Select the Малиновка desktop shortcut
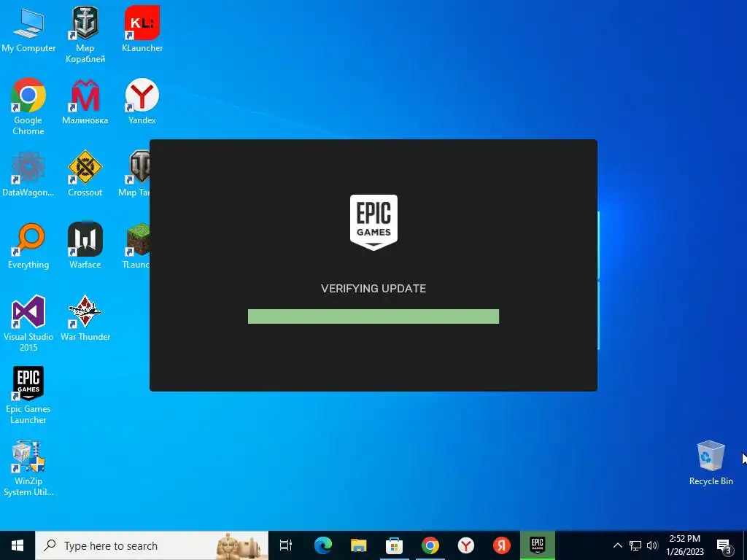The height and width of the screenshot is (560, 747). click(x=85, y=101)
